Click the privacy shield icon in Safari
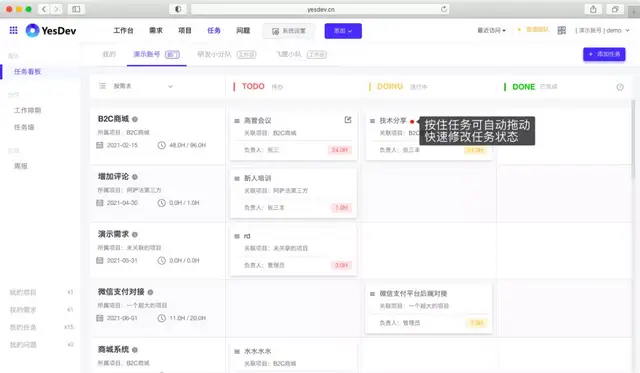This screenshot has height=373, width=640. pyautogui.click(x=178, y=9)
